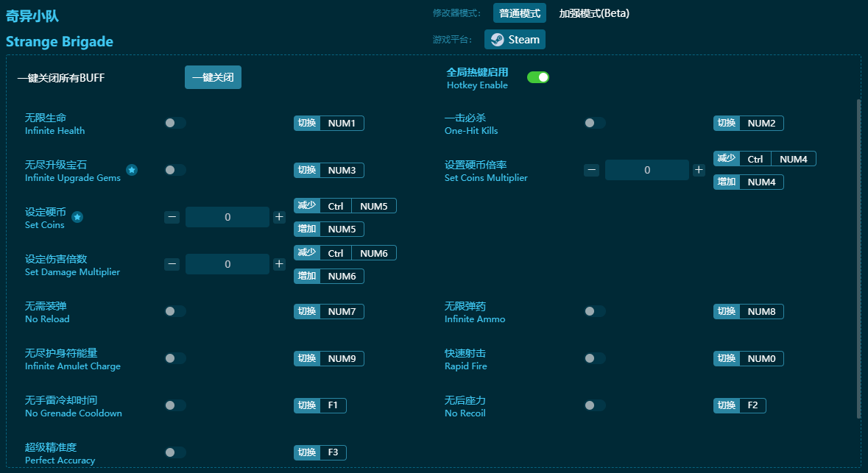Turn on One-Hit Kills
Viewport: 868px width, 473px height.
(x=594, y=123)
